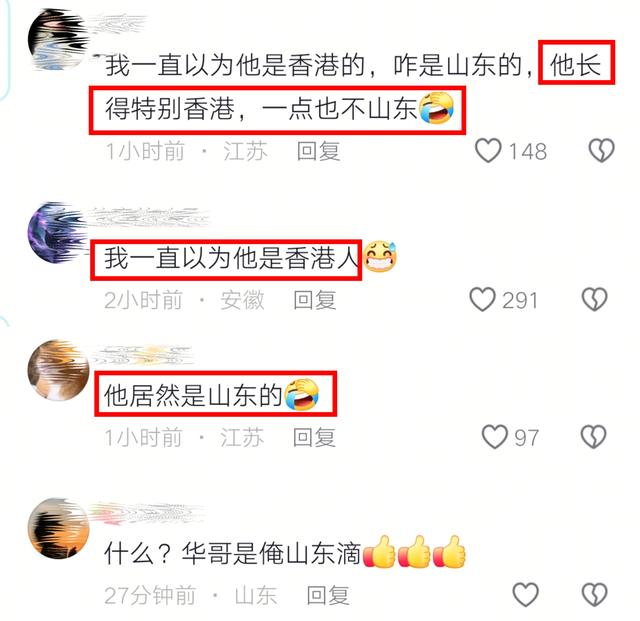The width and height of the screenshot is (640, 621).
Task: Open the second commenter's blurred username
Action: [x=149, y=216]
